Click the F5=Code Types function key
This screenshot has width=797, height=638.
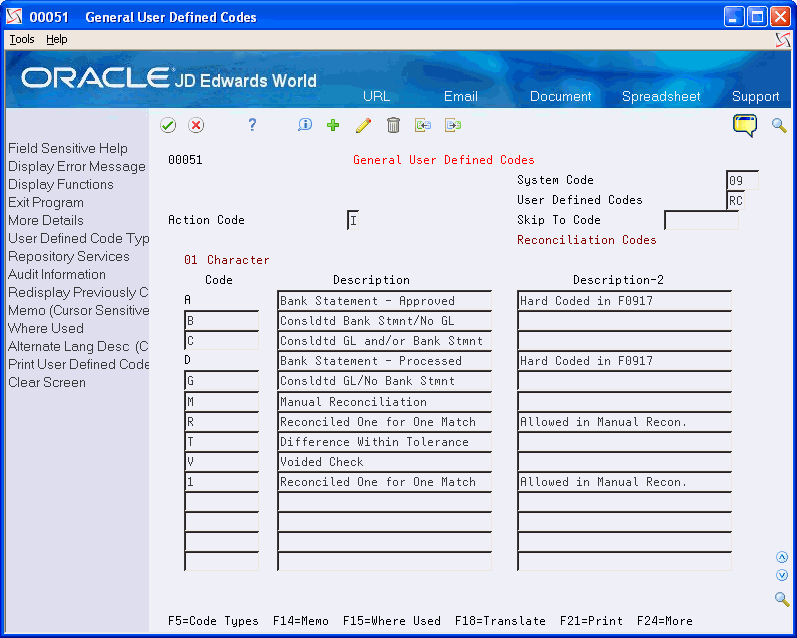213,621
